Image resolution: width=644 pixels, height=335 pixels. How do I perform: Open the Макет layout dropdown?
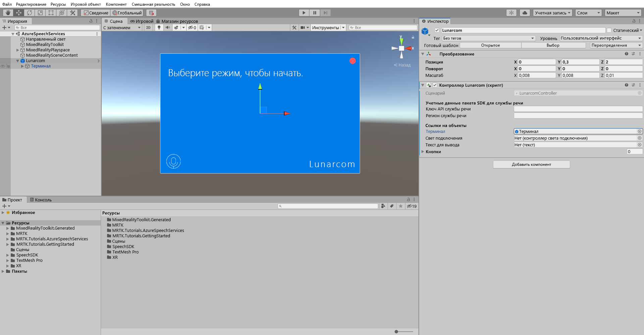coord(623,12)
